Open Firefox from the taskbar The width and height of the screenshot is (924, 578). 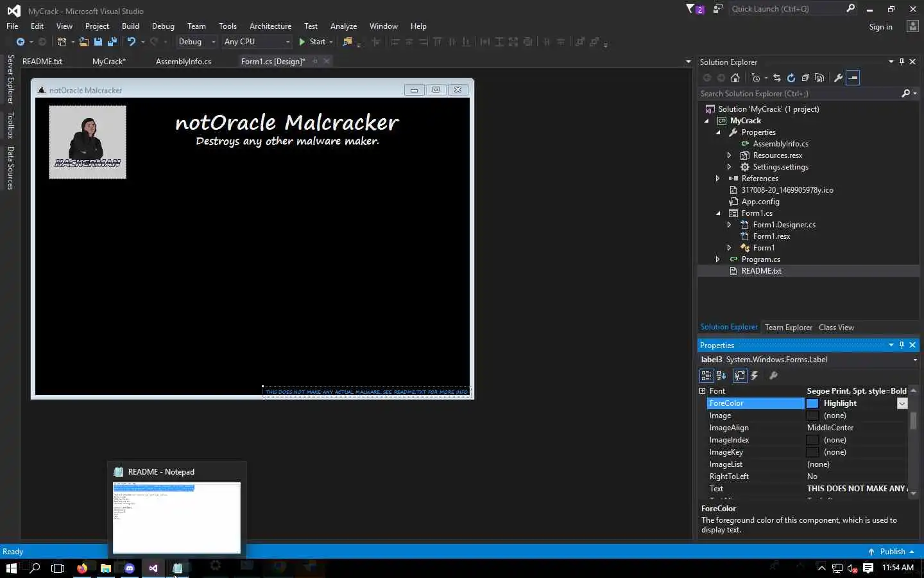[x=82, y=568]
